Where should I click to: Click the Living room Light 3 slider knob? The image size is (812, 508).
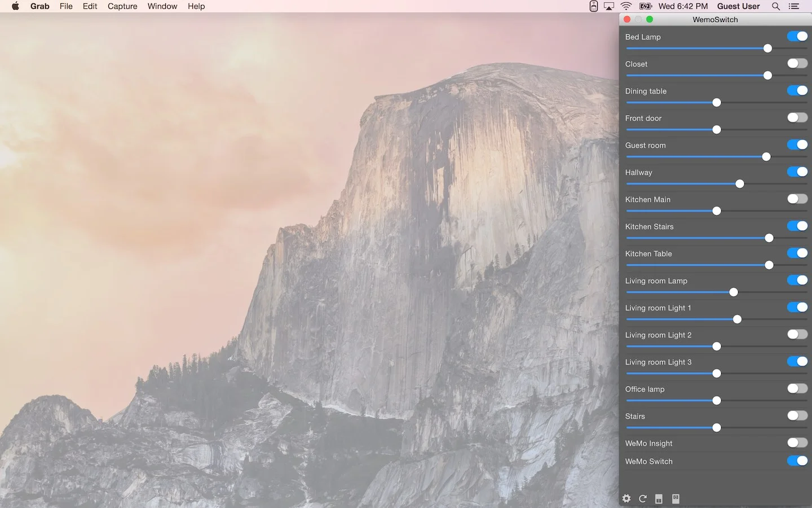[x=717, y=374]
